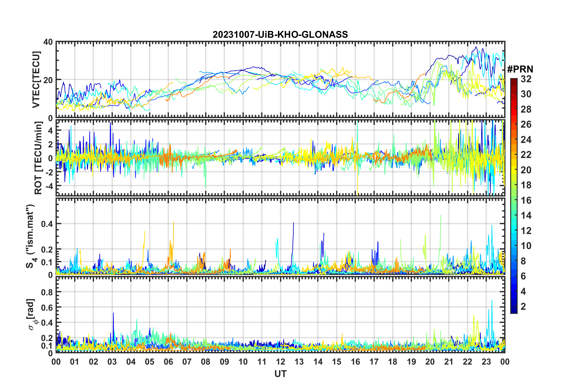The height and width of the screenshot is (392, 561).
Task: Click x-axis hour label 21
Action: [449, 362]
